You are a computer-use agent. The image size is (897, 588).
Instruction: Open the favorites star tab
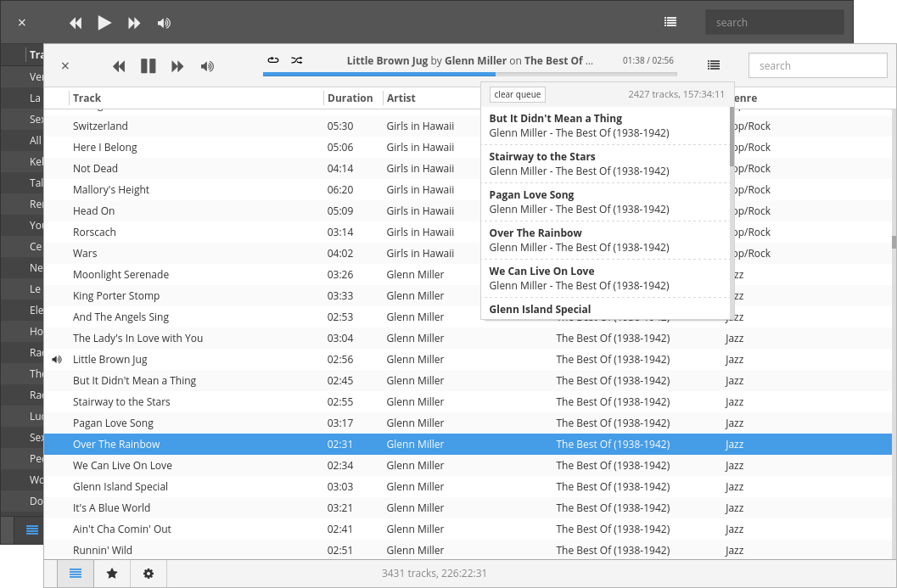112,573
